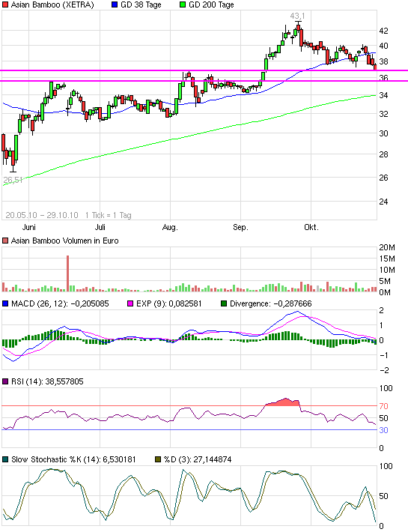Click the '%D (3): 27,144874' label
The width and height of the screenshot is (408, 532).
(198, 460)
